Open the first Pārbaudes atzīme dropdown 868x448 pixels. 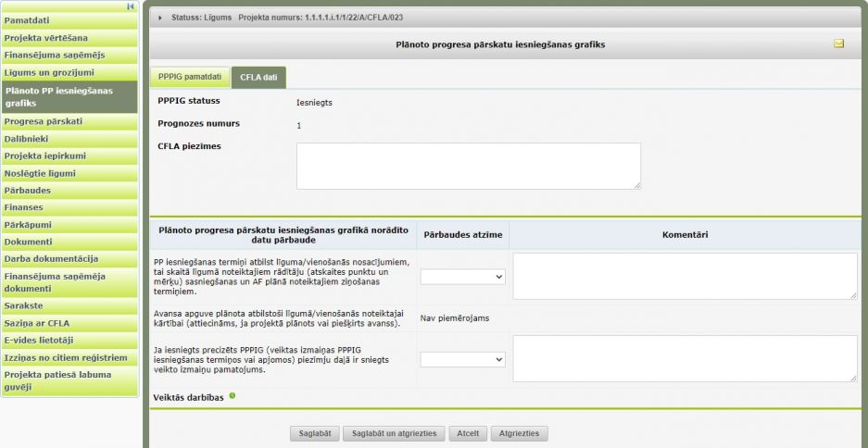[x=462, y=276]
